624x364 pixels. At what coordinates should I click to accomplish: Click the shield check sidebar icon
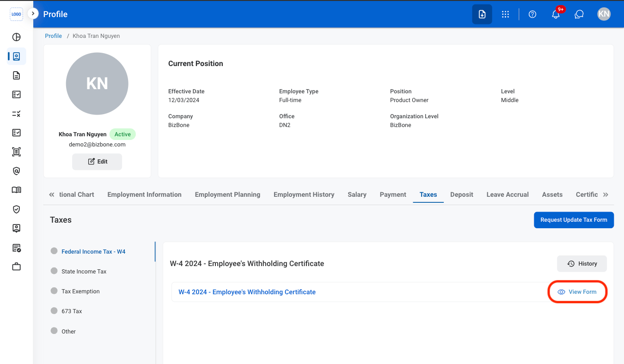click(x=17, y=209)
